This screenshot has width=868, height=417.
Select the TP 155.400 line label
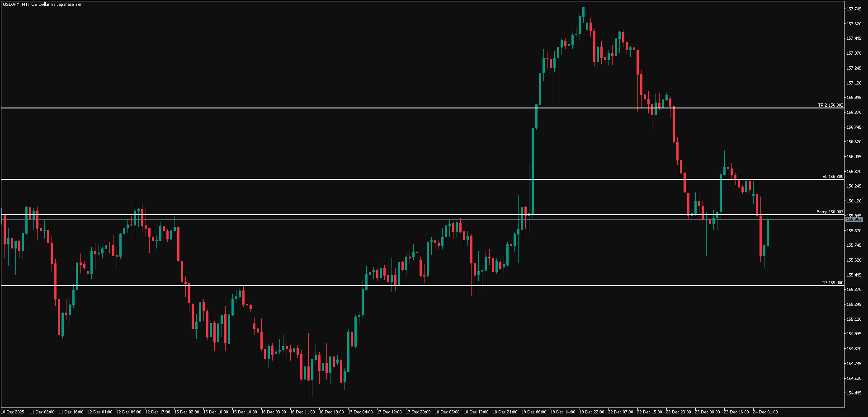pyautogui.click(x=832, y=283)
